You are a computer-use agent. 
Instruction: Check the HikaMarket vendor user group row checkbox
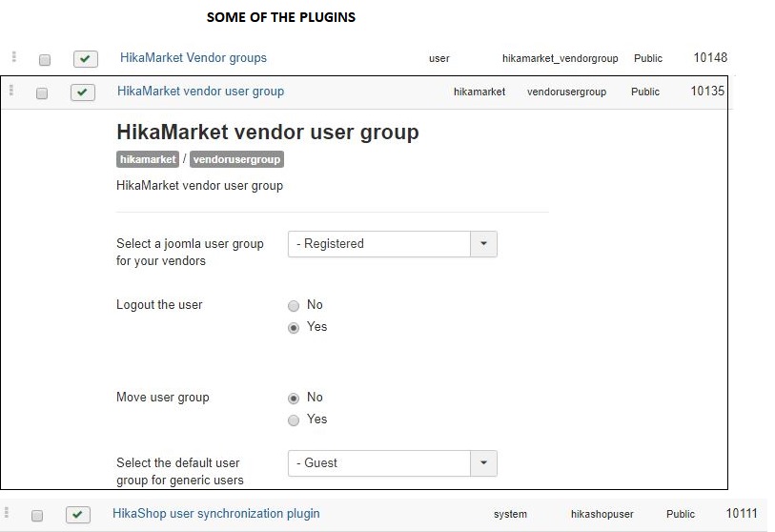[42, 93]
